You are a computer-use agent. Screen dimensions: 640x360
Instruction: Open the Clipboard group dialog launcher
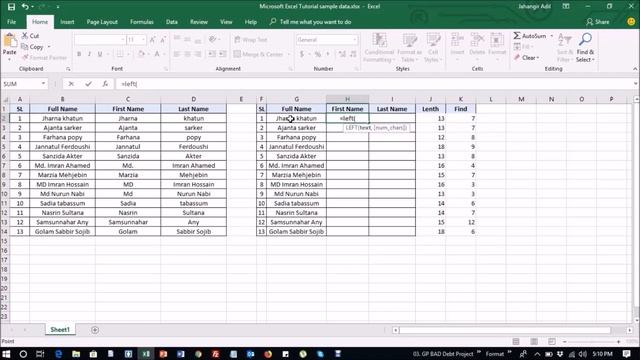pos(68,69)
